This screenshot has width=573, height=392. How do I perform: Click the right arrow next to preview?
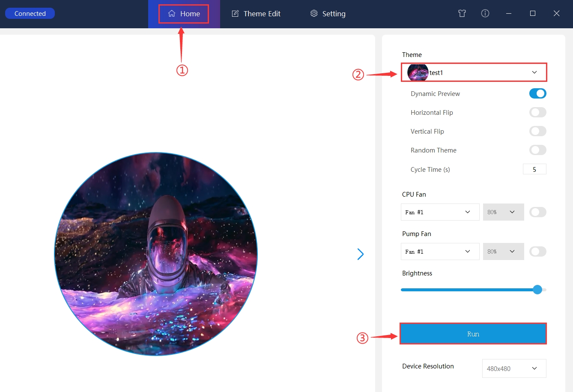361,254
